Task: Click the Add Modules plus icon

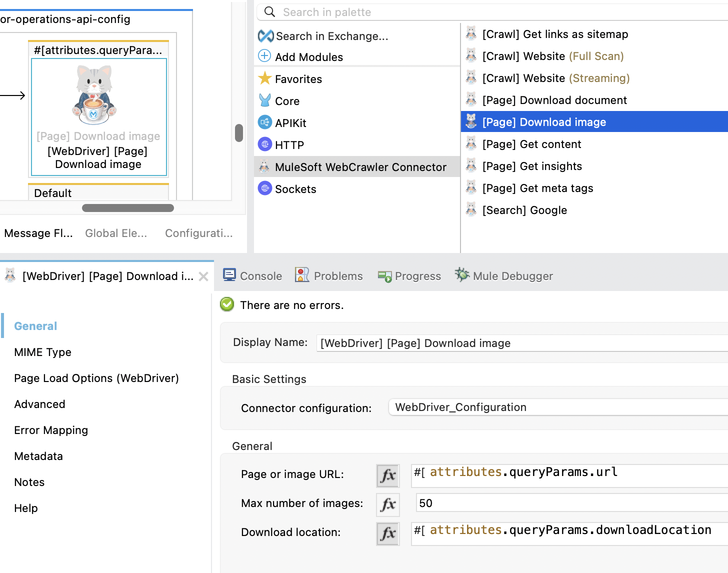Action: coord(264,55)
